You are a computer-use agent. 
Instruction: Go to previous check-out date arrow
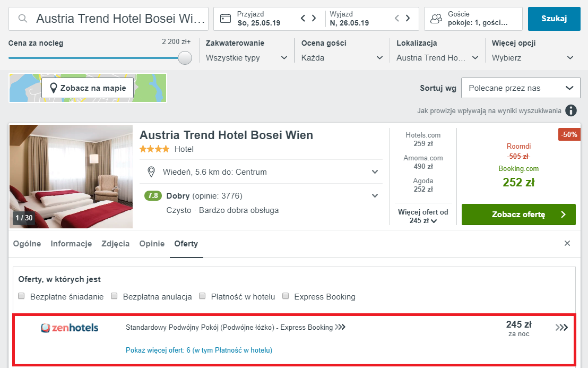tap(396, 19)
